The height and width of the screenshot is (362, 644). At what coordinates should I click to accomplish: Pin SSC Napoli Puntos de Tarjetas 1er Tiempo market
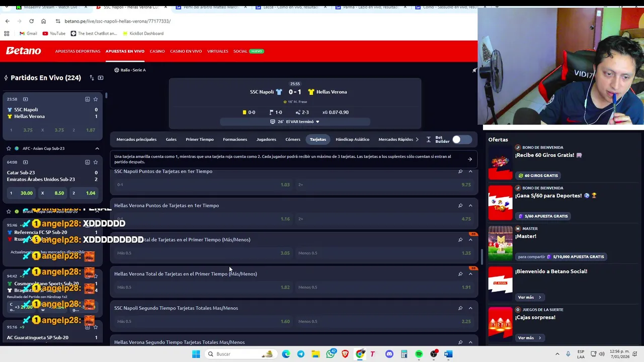460,171
